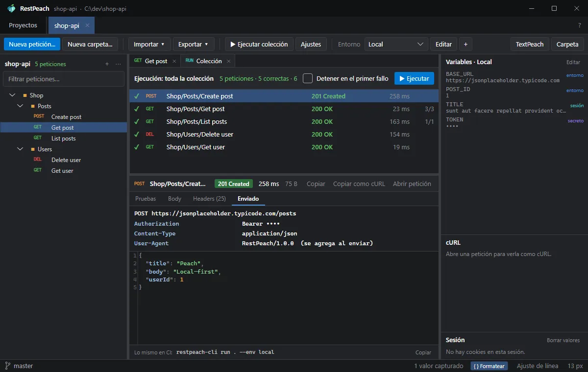This screenshot has height=372, width=588.
Task: Toggle the Formatear option in status bar
Action: coord(489,366)
